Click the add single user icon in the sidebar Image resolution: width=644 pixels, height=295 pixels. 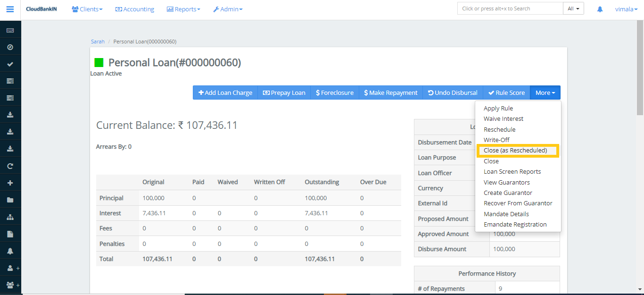(x=10, y=268)
